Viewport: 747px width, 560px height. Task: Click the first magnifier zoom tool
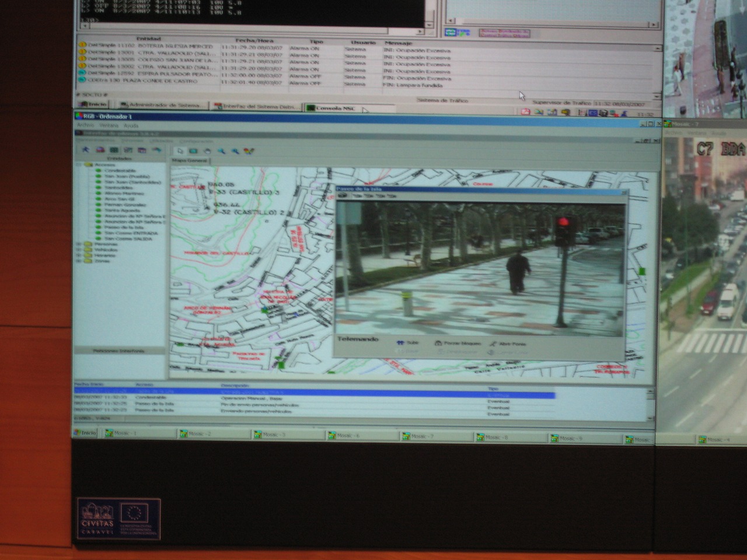222,151
